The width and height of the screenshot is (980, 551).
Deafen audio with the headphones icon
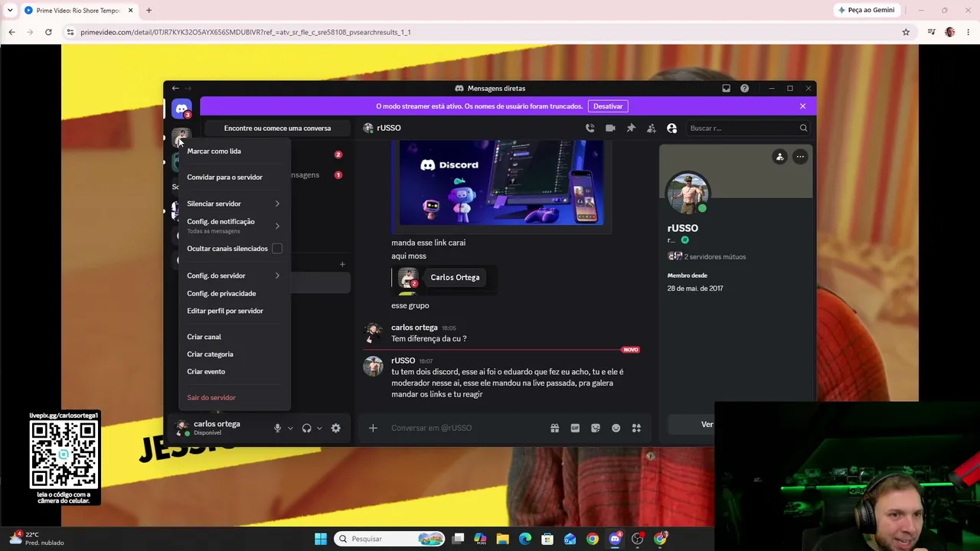pyautogui.click(x=306, y=428)
